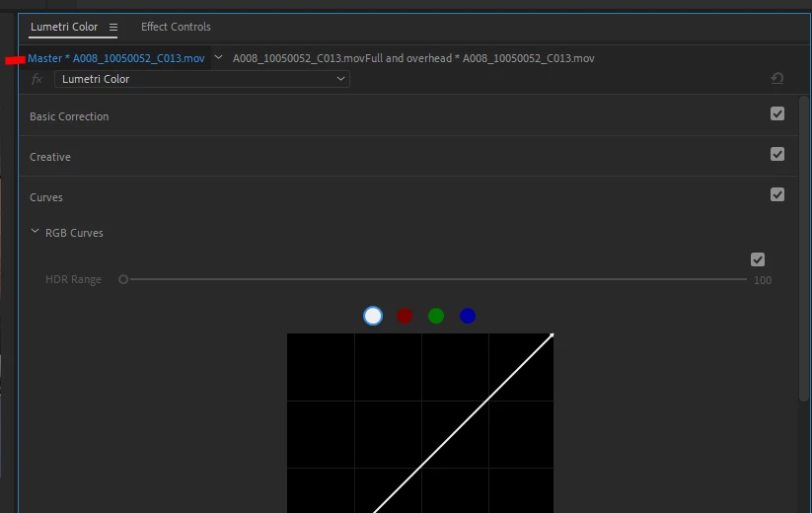The image size is (812, 513).
Task: Collapse the RGB Curves section chevron
Action: (x=35, y=232)
